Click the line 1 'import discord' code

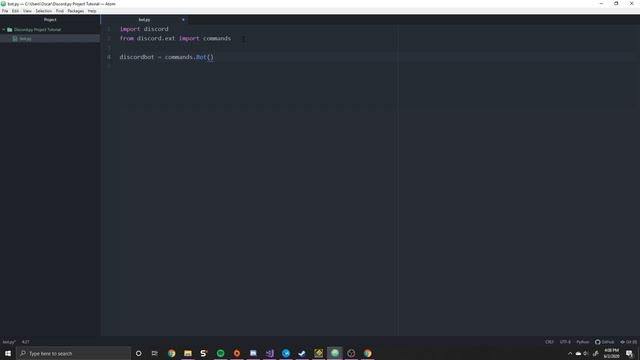tap(144, 29)
